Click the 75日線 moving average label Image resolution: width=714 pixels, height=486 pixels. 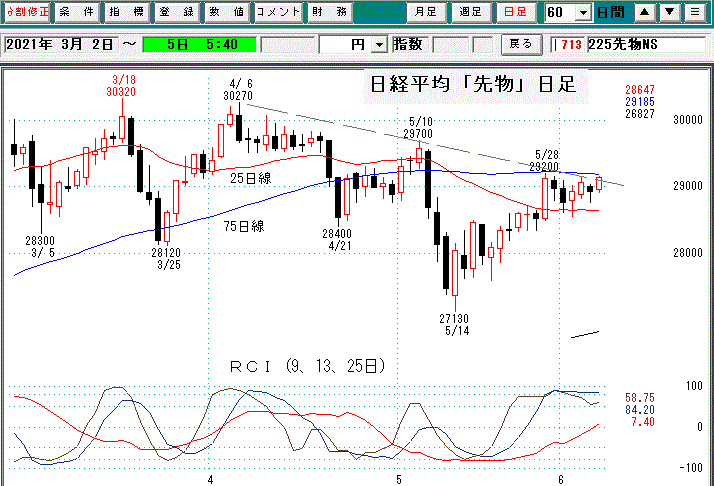[244, 226]
